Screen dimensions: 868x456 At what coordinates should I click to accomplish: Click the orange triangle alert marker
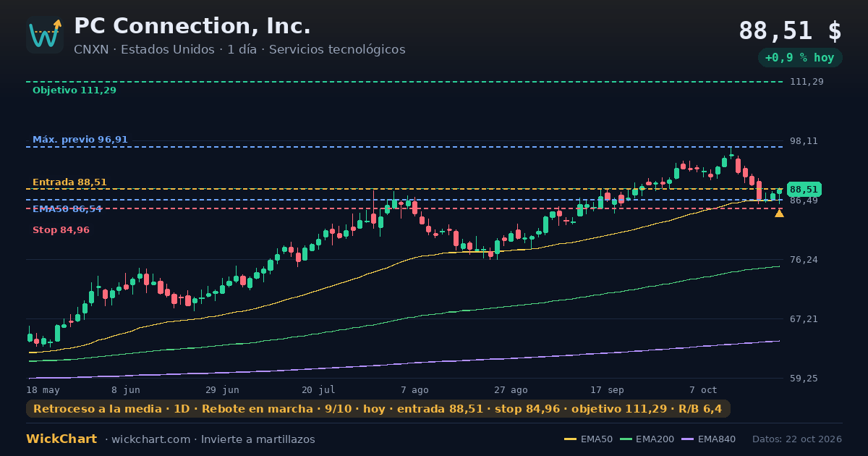pos(779,213)
